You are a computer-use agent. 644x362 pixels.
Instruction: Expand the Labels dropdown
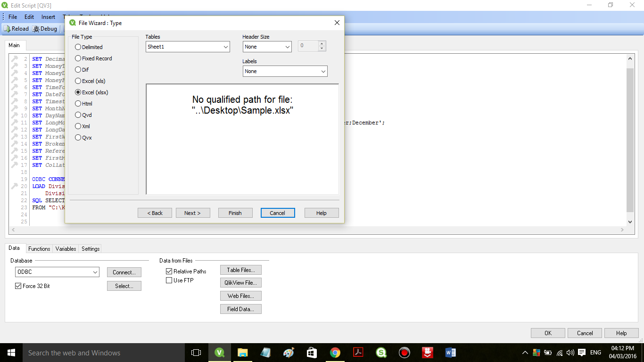click(285, 71)
